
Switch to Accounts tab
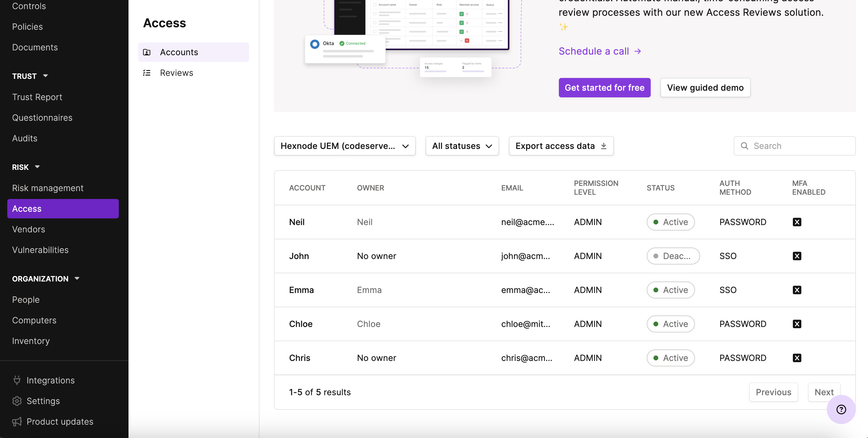[193, 52]
